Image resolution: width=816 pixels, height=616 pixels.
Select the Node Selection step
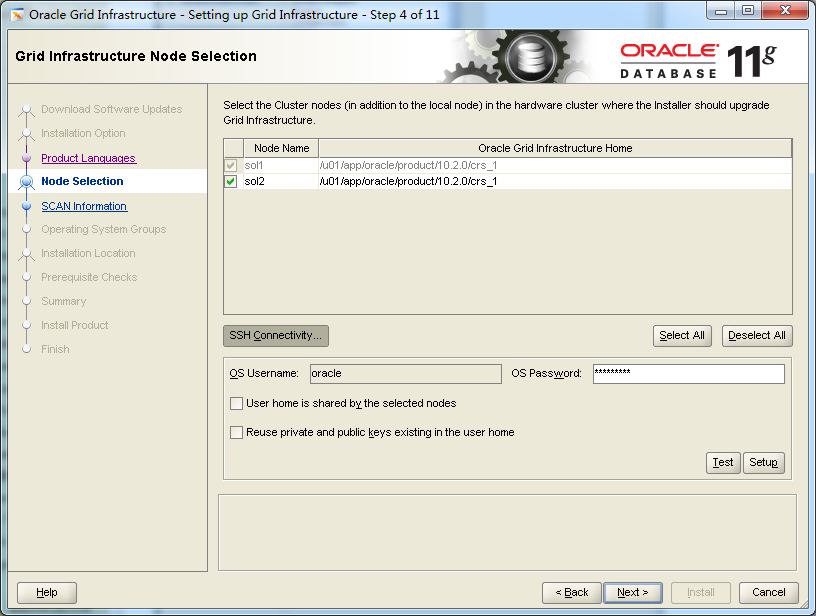tap(82, 181)
